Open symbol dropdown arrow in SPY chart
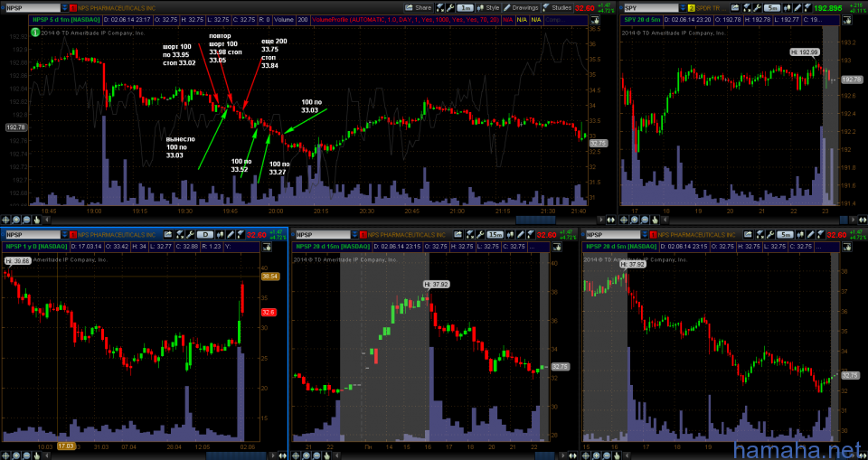 pos(683,8)
